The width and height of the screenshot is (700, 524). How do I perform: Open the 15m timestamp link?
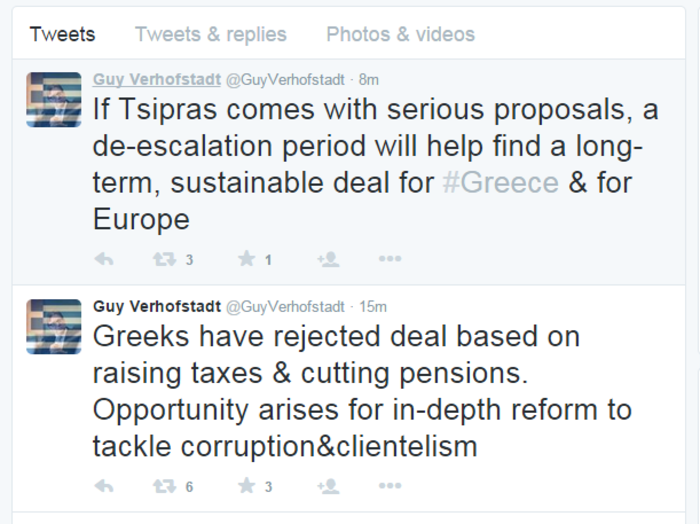[372, 306]
